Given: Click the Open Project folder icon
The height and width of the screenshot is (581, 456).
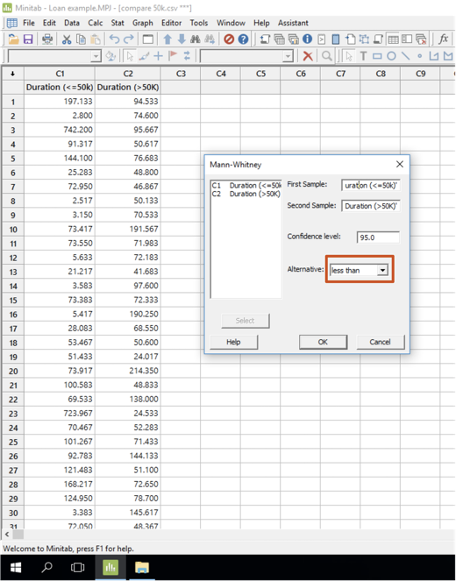Looking at the screenshot, I should pos(14,39).
